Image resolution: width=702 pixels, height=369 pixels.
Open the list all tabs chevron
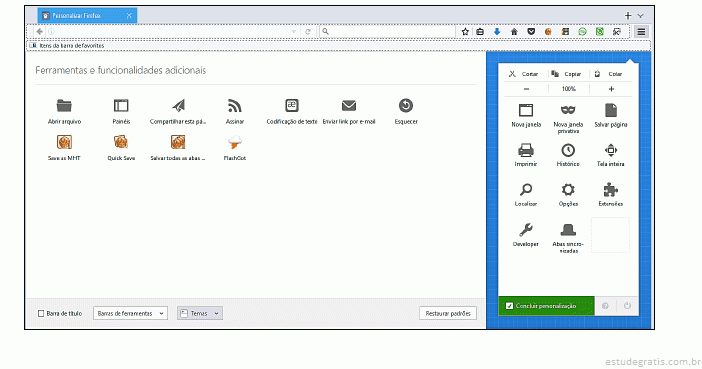click(x=641, y=16)
